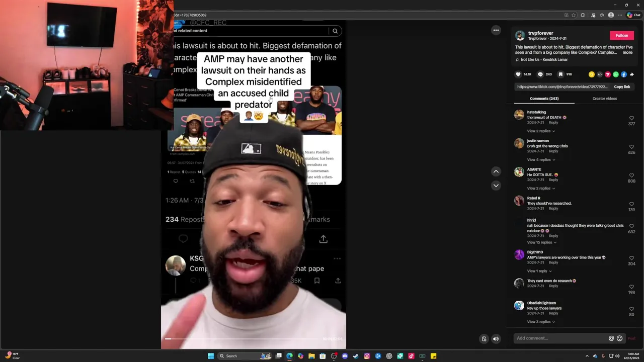644x362 pixels.
Task: Expand replies under justin vernon's comment
Action: tap(541, 160)
